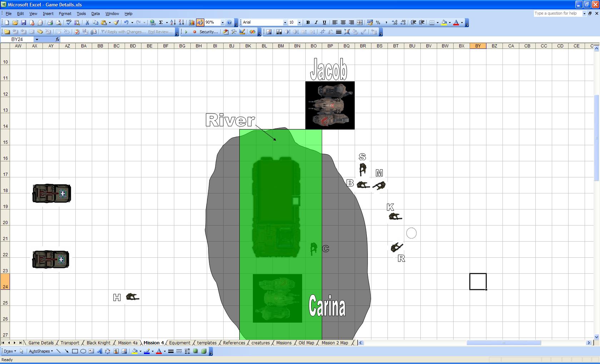600x364 pixels.
Task: Apply yellow Fill Color paint bucket
Action: 444,22
